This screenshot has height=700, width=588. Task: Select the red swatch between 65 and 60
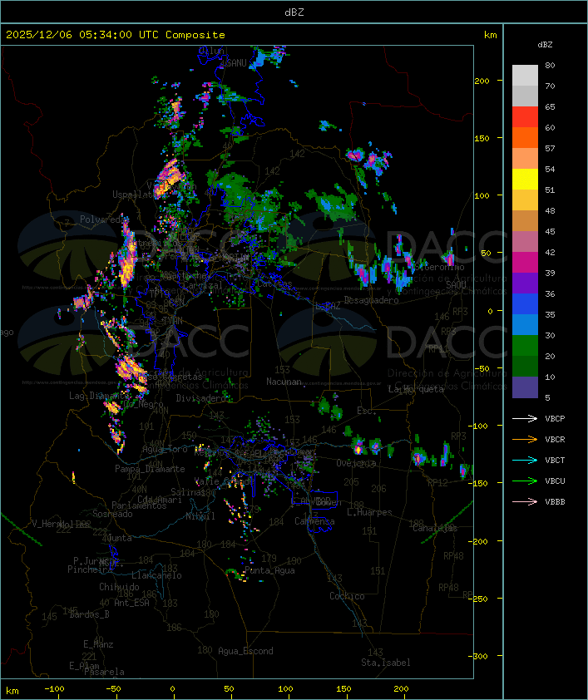pos(525,117)
